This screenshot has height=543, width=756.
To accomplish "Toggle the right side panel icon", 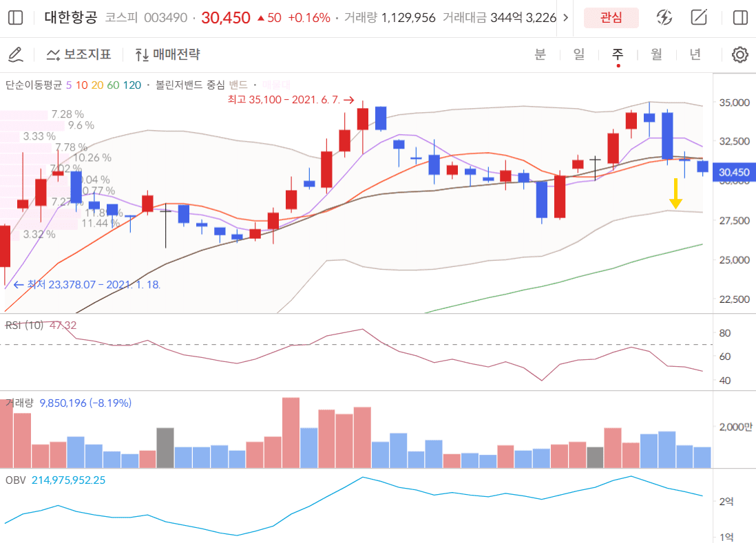I will click(740, 18).
